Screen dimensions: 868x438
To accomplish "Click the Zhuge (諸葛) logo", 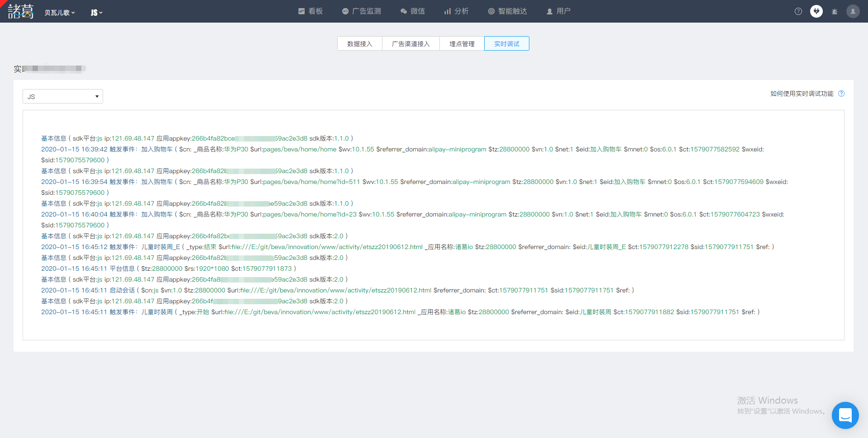I will point(21,11).
